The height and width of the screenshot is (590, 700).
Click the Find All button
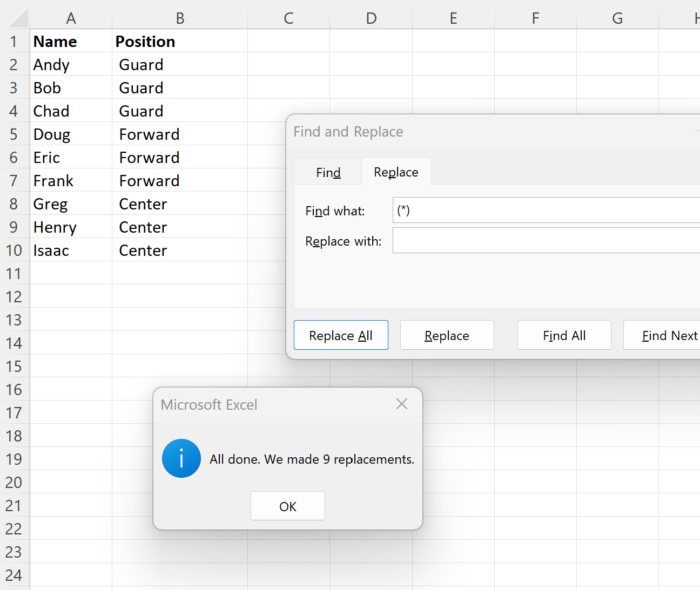coord(564,335)
